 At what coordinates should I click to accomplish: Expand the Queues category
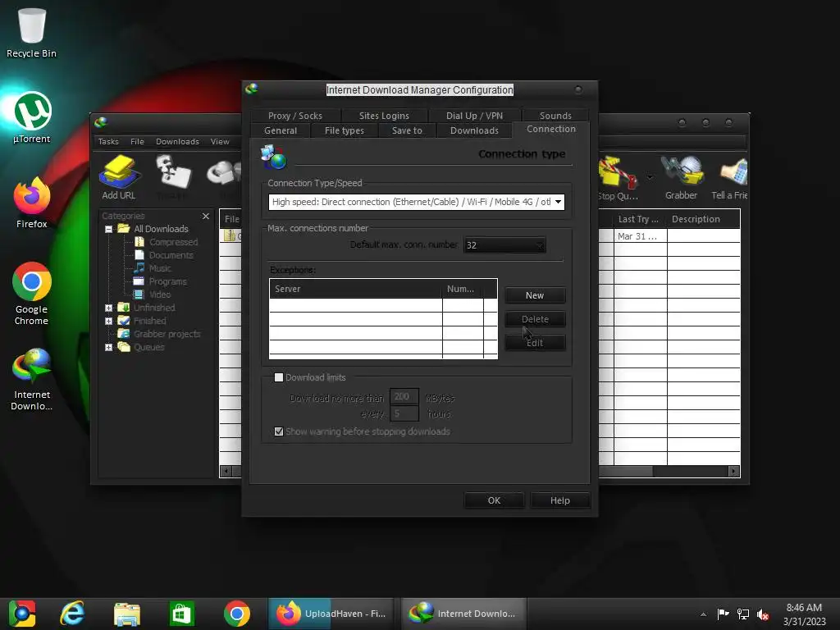click(109, 347)
